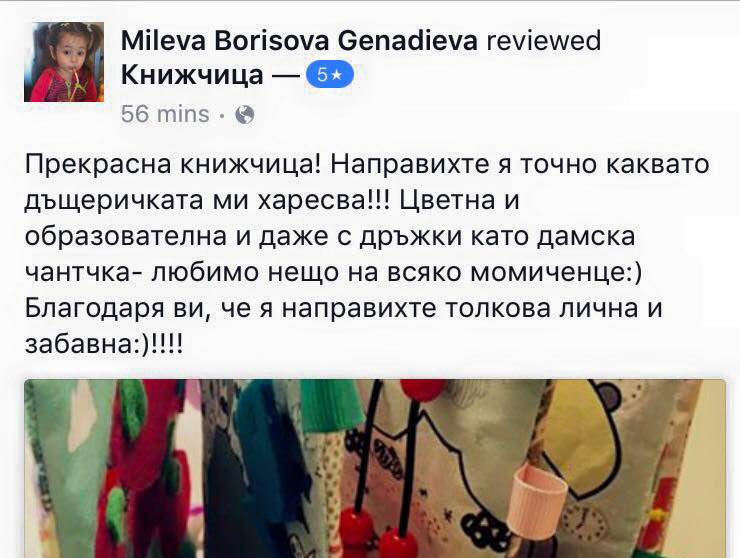Click the star symbol inside the rating badge
Viewport: 740px width, 558px height.
click(x=337, y=75)
